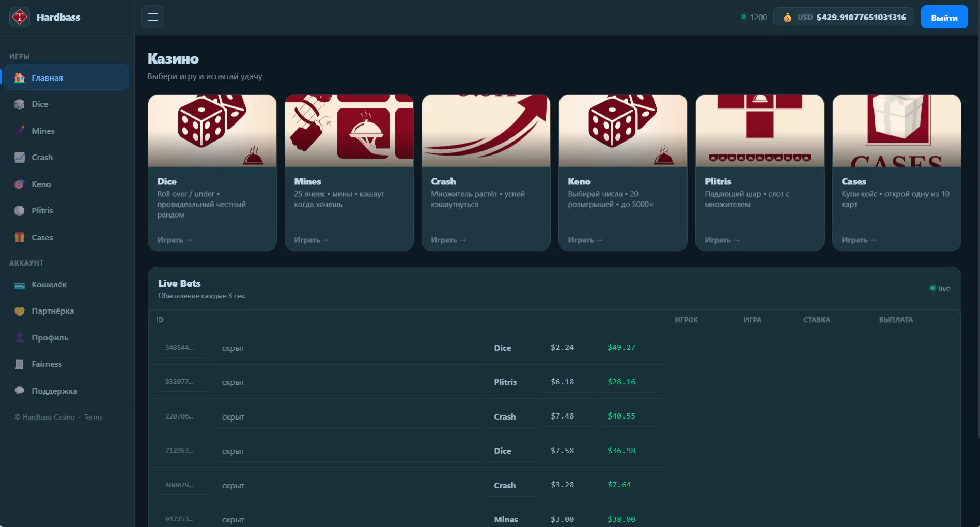Viewport: 980px width, 527px height.
Task: Toggle the hamburger sidebar menu button
Action: pyautogui.click(x=153, y=17)
